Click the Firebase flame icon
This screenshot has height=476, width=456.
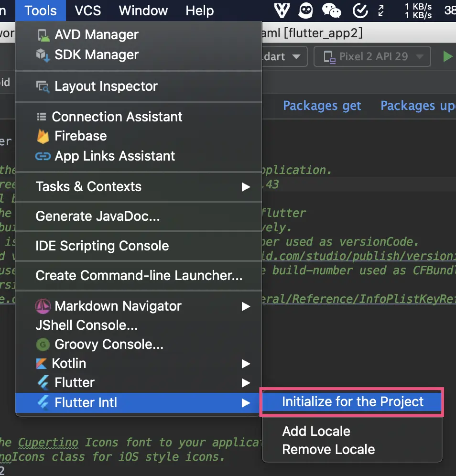[43, 136]
